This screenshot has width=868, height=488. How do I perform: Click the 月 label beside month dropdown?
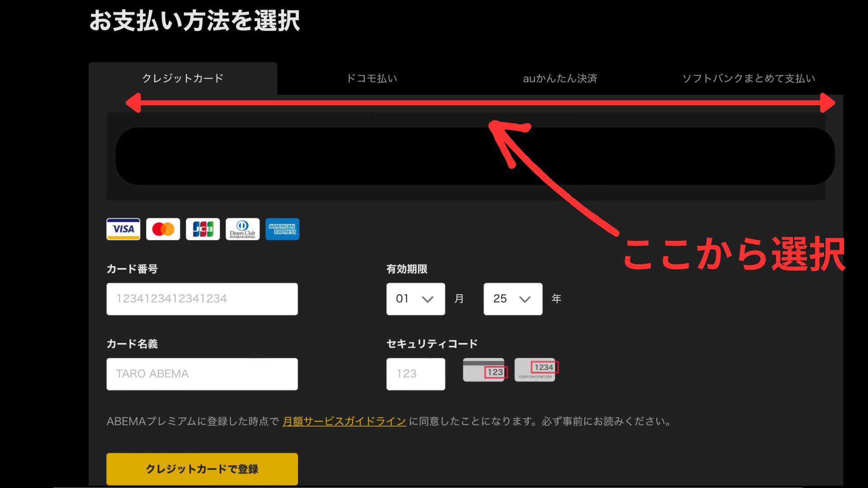459,299
